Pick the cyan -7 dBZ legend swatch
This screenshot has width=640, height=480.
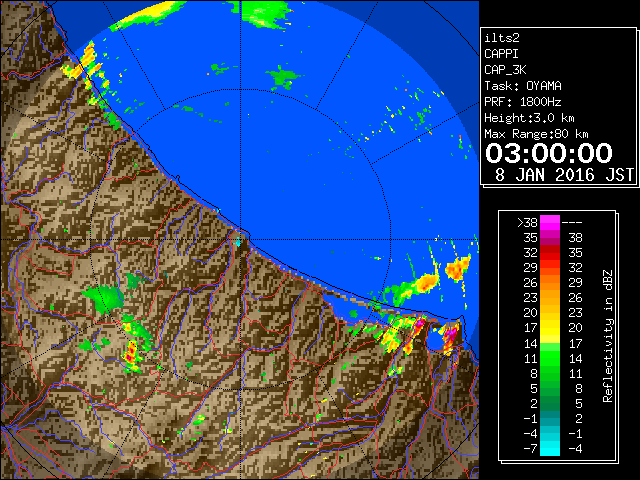point(550,449)
